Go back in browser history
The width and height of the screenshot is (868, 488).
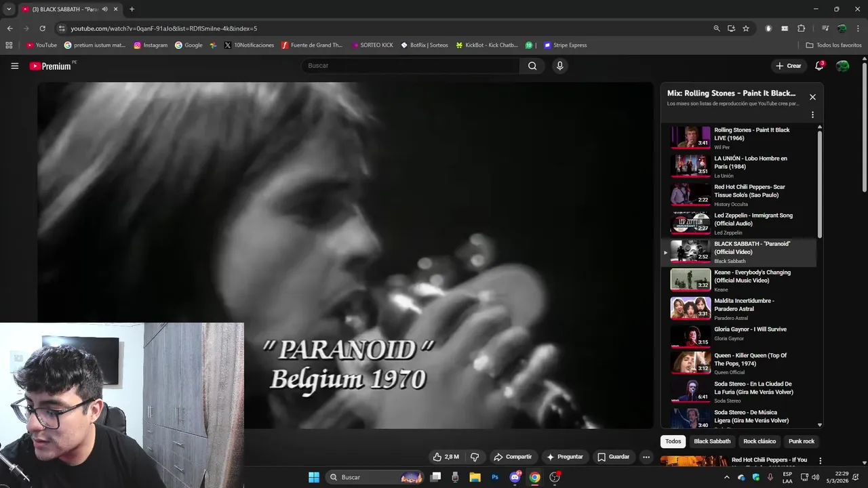pyautogui.click(x=9, y=28)
